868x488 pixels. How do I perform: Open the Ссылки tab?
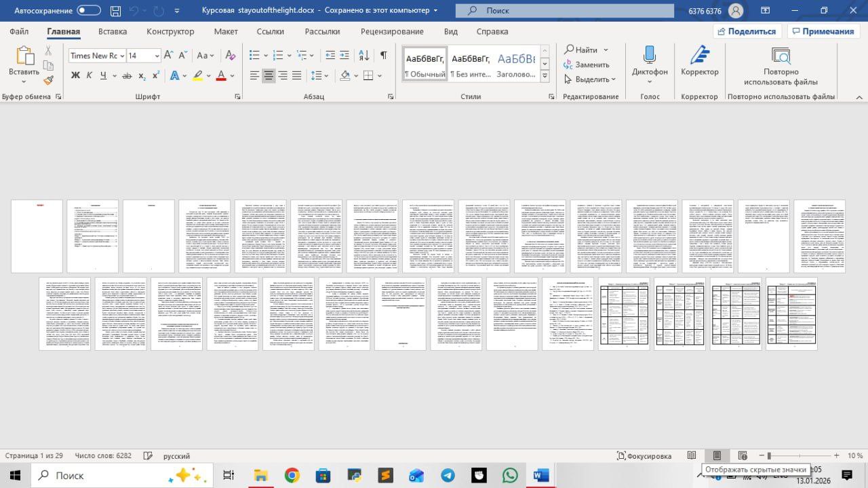click(x=271, y=31)
